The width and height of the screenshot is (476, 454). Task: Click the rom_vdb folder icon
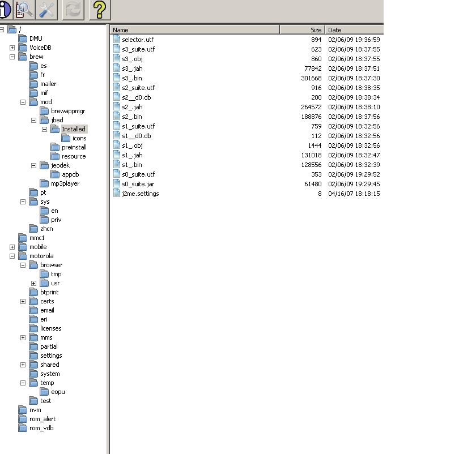click(23, 428)
